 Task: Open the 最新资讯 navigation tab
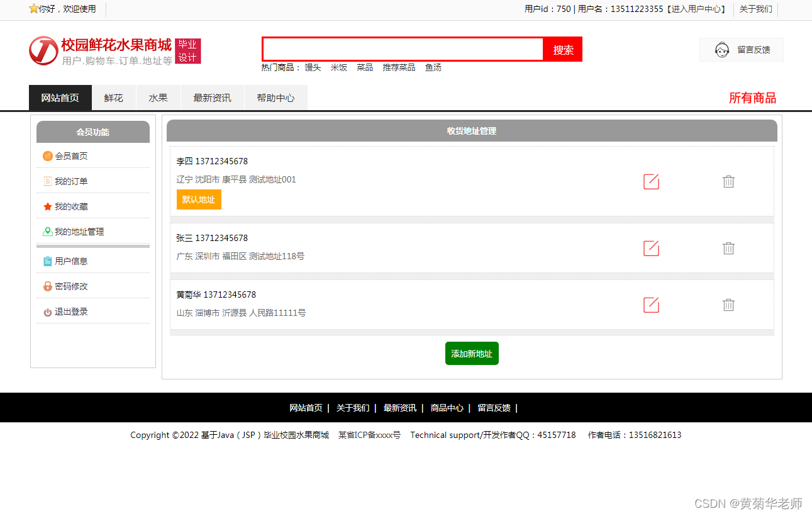pyautogui.click(x=213, y=98)
